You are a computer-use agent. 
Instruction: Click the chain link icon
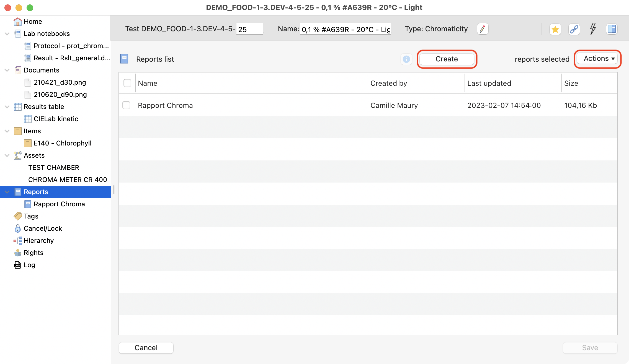(x=574, y=29)
